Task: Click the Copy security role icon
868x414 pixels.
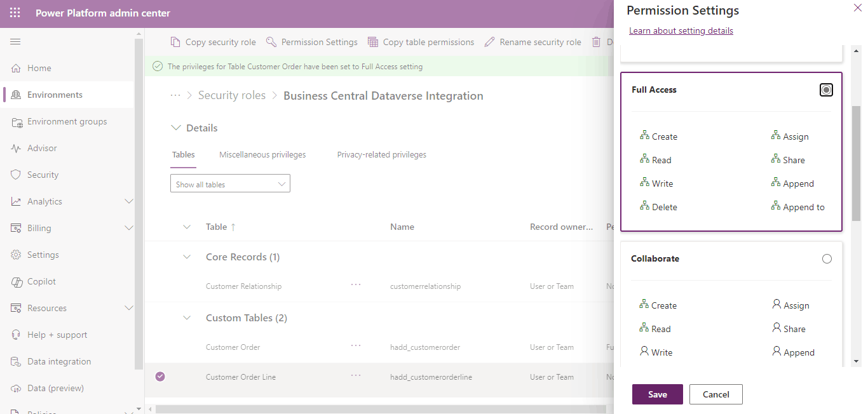Action: [x=175, y=42]
